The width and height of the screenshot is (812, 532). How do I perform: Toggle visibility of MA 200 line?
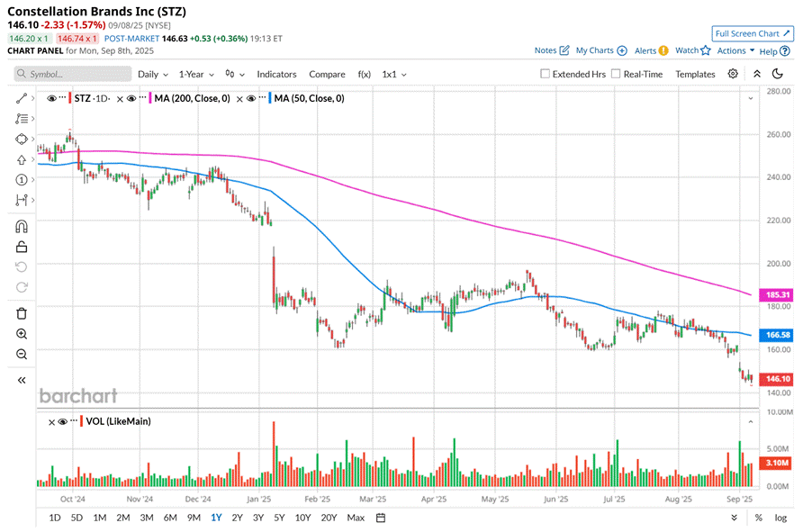coord(131,98)
